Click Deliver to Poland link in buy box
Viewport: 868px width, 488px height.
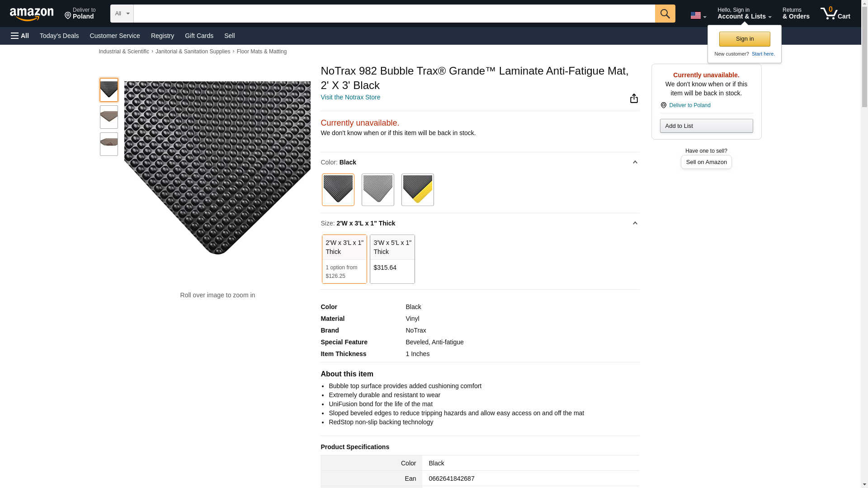coord(689,105)
